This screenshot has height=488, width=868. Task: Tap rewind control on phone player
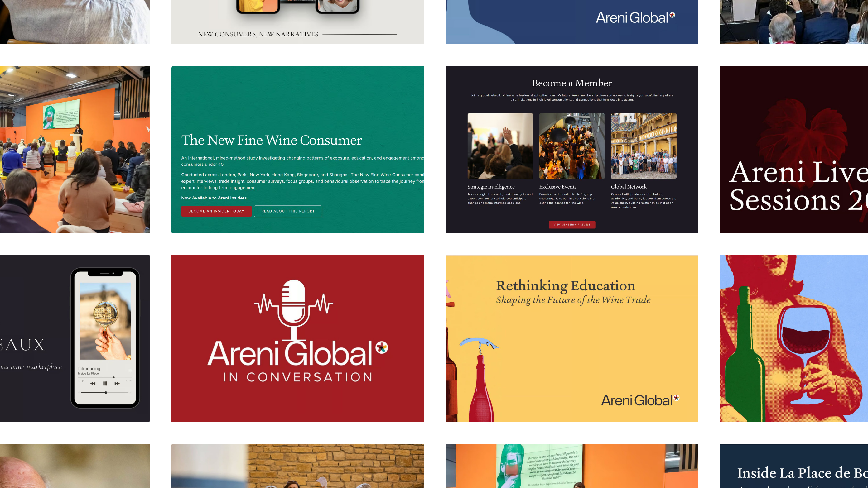click(93, 383)
